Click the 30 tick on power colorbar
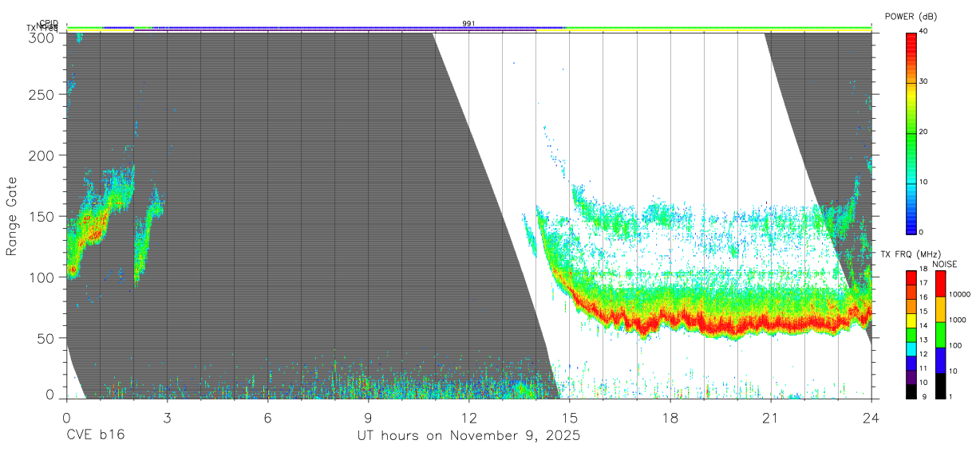Viewport: 980px width, 452px height. pyautogui.click(x=924, y=81)
